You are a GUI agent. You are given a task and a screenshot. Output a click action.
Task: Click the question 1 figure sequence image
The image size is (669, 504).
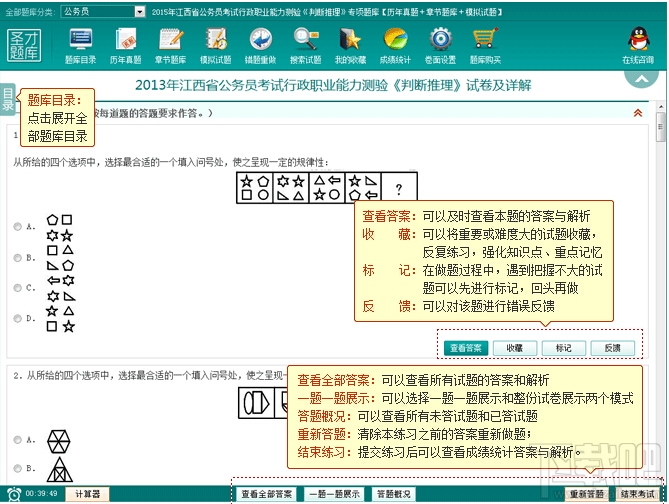[327, 188]
